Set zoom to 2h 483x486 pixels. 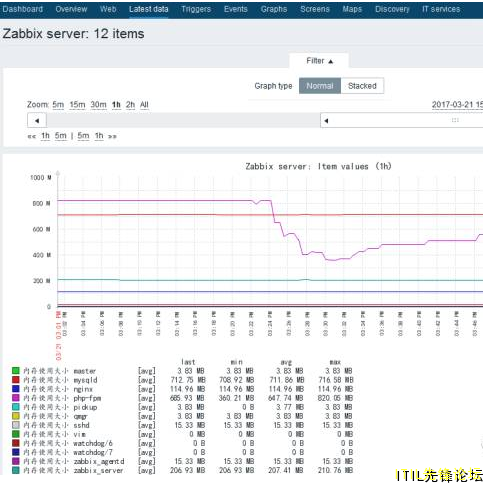tap(130, 105)
